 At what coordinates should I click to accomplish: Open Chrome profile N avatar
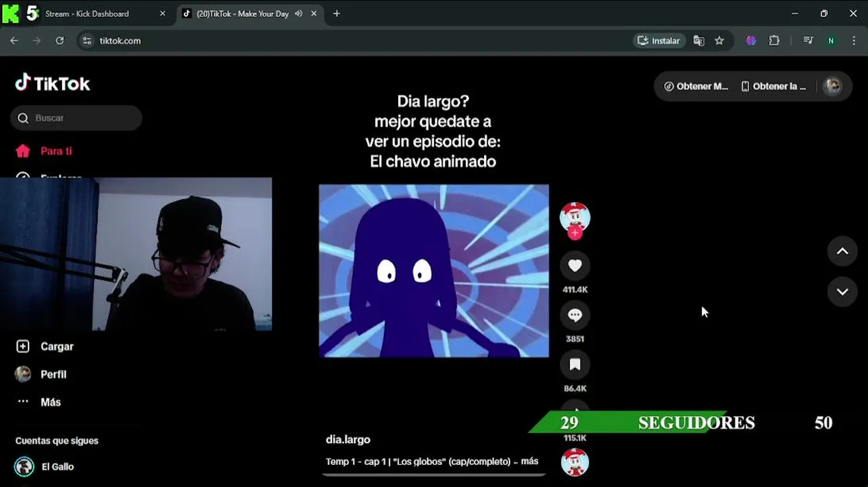pyautogui.click(x=831, y=41)
